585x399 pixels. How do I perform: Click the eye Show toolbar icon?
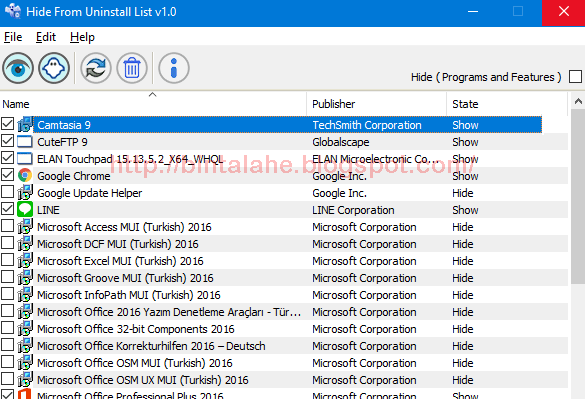tap(18, 68)
